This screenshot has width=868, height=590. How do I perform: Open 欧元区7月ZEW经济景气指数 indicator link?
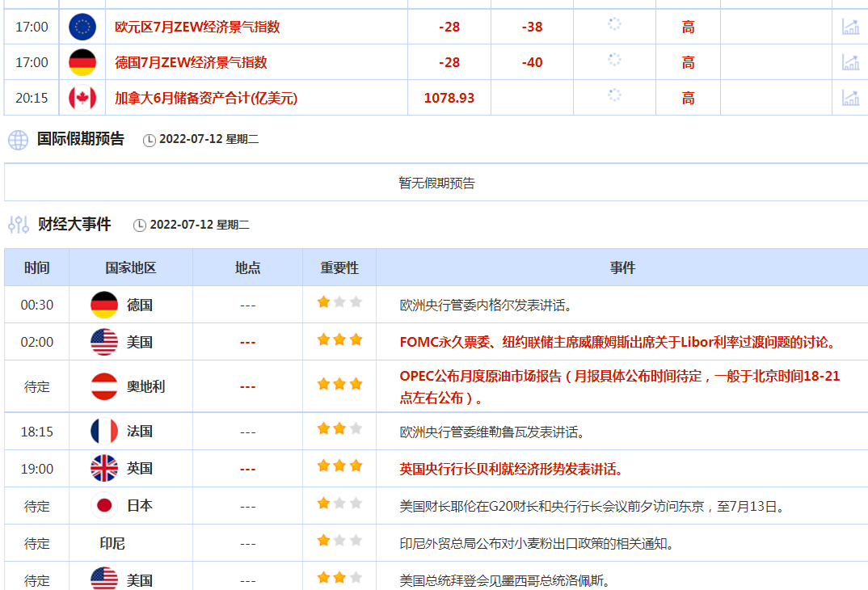pyautogui.click(x=197, y=27)
